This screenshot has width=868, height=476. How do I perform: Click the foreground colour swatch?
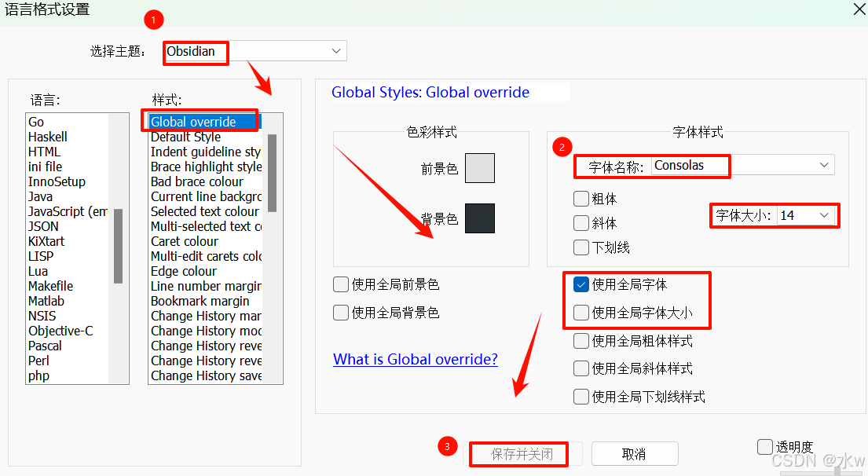pyautogui.click(x=479, y=168)
